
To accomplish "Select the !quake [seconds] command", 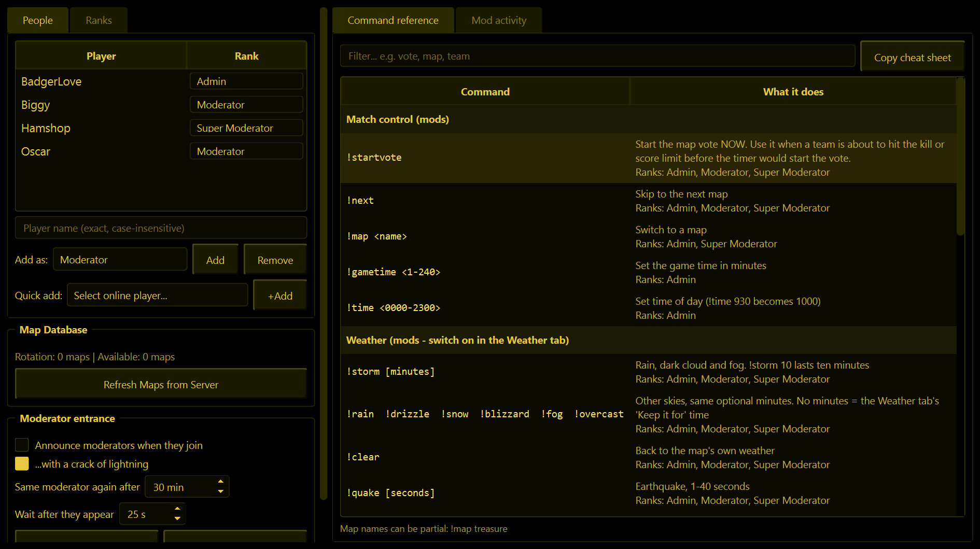I will [390, 493].
